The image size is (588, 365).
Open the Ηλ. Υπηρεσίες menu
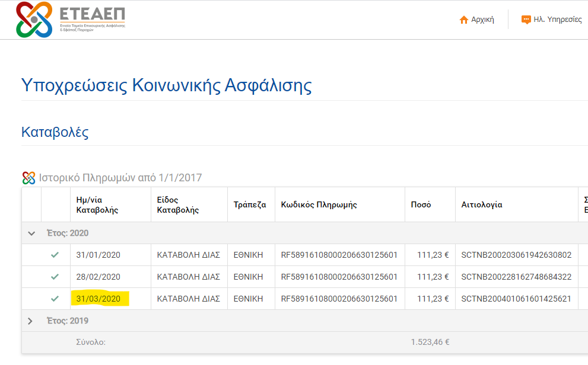[x=557, y=20]
